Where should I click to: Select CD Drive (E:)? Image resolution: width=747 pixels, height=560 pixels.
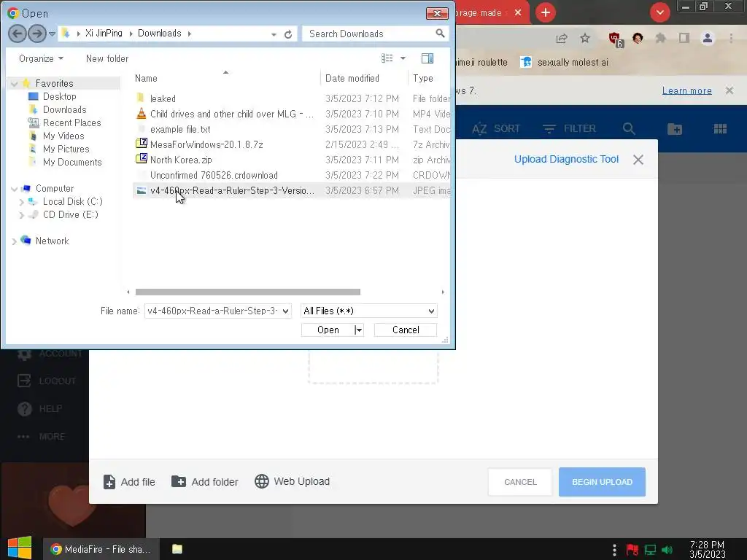pos(71,214)
